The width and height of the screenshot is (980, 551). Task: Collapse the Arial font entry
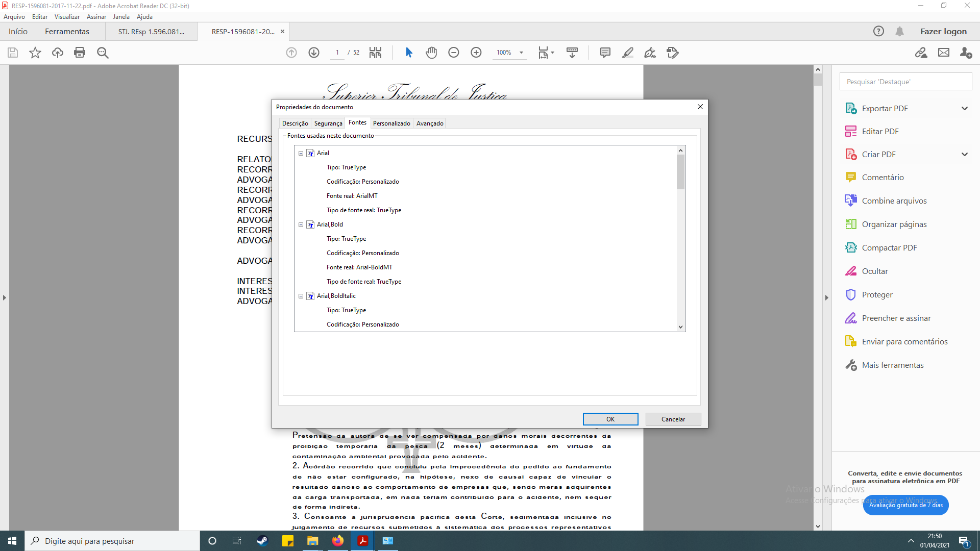pyautogui.click(x=301, y=153)
